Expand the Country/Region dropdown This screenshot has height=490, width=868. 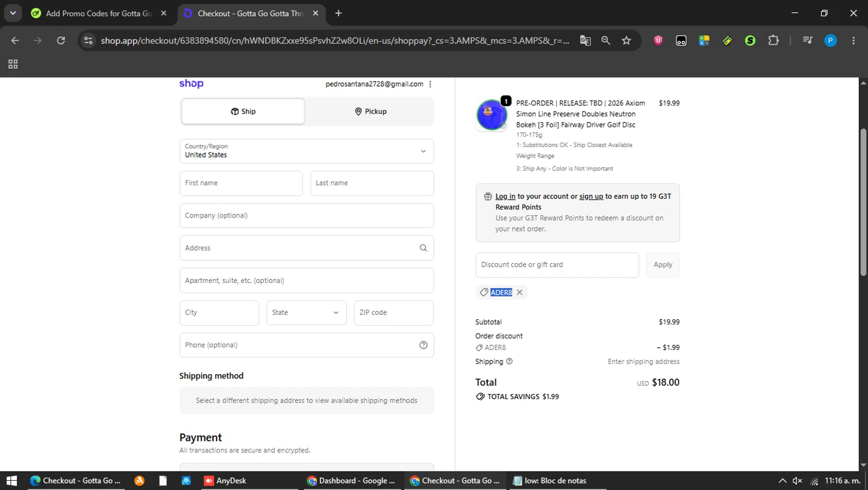click(307, 151)
